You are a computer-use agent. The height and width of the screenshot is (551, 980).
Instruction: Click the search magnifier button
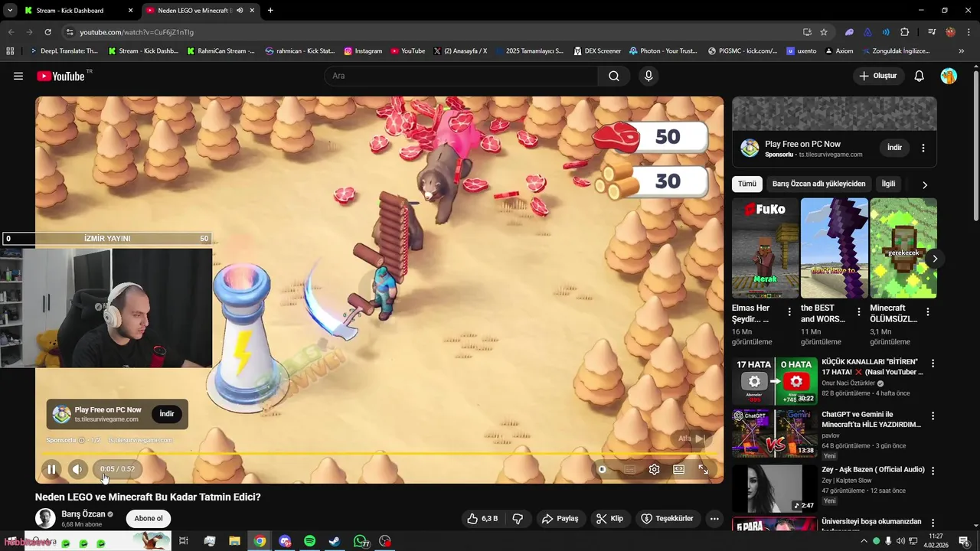[614, 76]
